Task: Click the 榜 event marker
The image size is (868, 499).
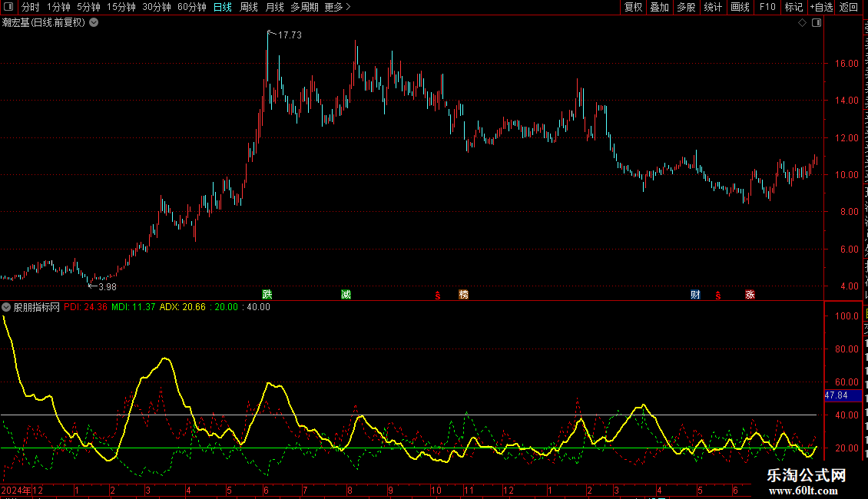Action: tap(463, 294)
